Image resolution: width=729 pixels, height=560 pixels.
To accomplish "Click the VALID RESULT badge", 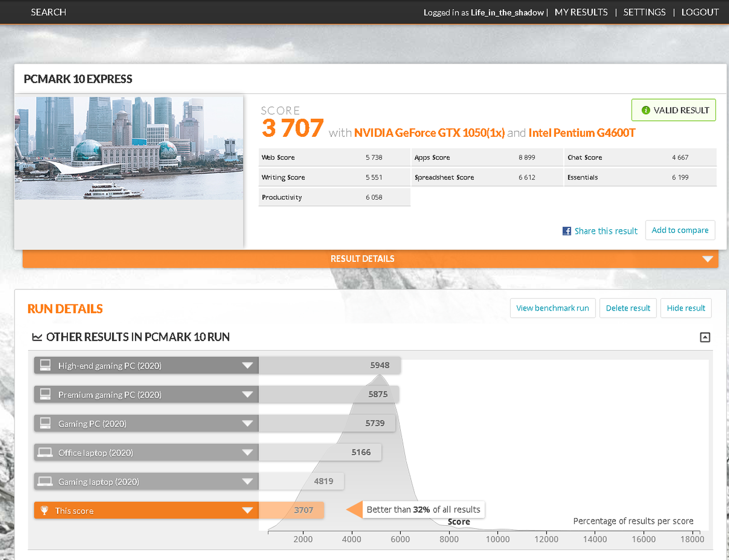I will (674, 110).
